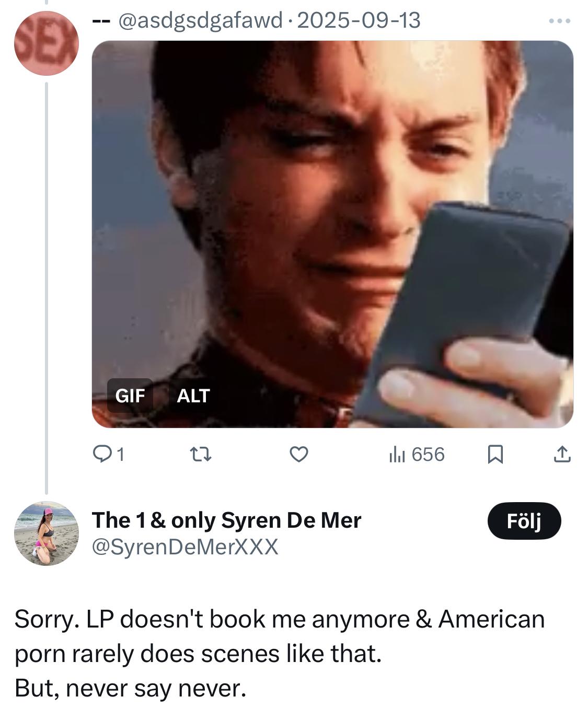Show the ALT image description
This screenshot has width=588, height=720.
click(x=193, y=396)
